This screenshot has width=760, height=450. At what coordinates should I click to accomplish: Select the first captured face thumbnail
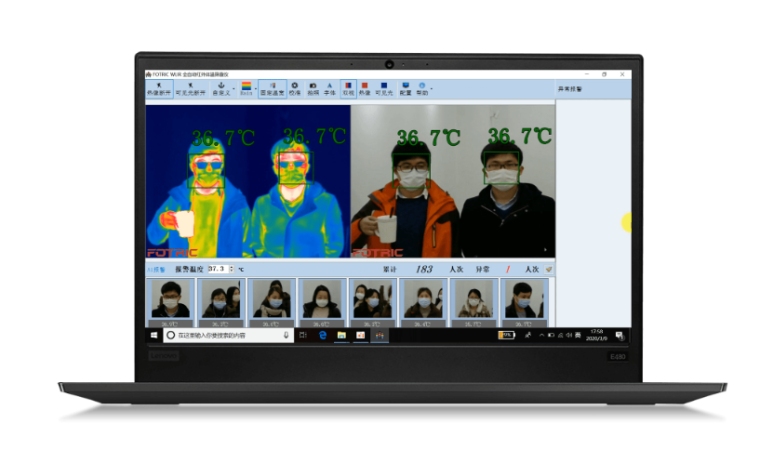(170, 301)
